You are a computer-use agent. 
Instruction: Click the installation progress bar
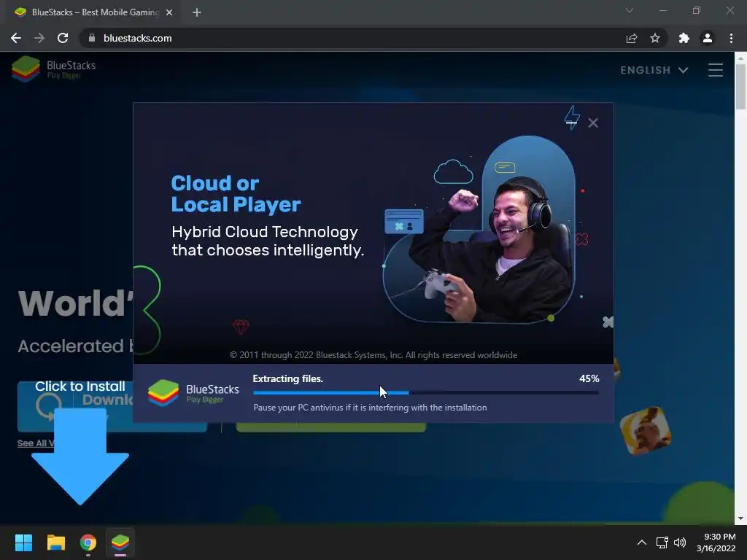(x=426, y=393)
